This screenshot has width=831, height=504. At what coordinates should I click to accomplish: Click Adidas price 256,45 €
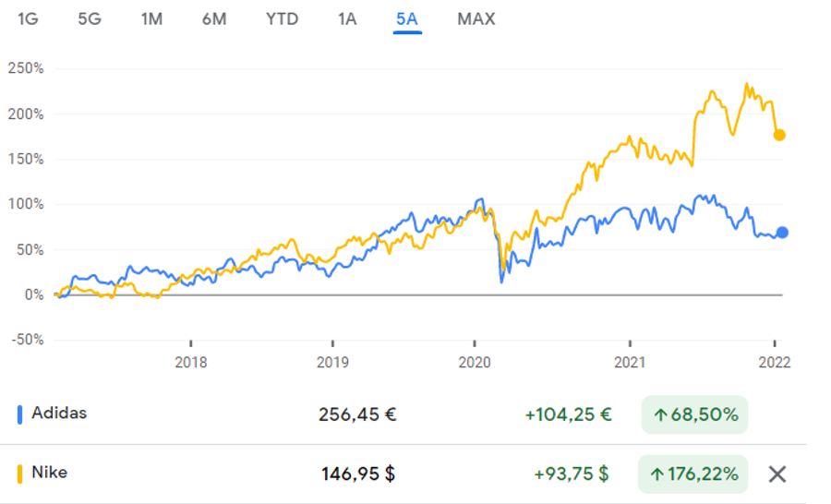click(357, 414)
